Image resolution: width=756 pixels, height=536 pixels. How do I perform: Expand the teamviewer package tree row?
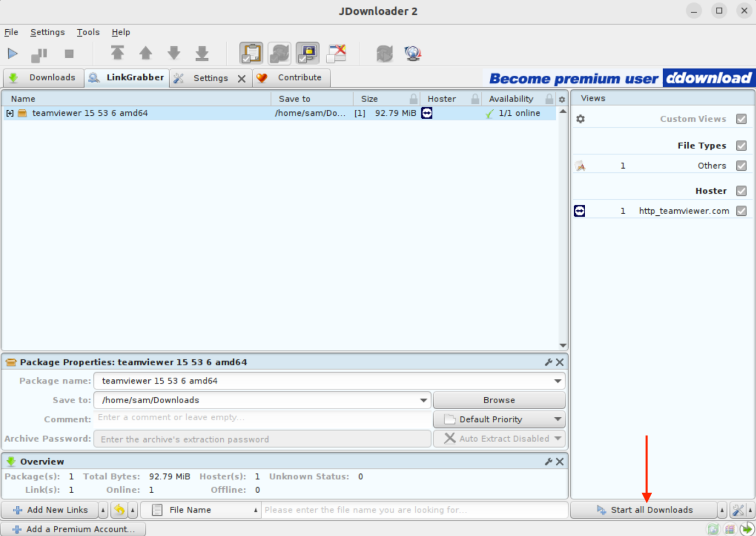10,113
